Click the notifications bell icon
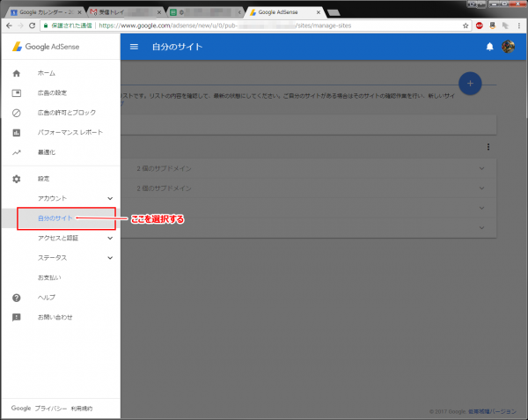528x420 pixels. 490,47
